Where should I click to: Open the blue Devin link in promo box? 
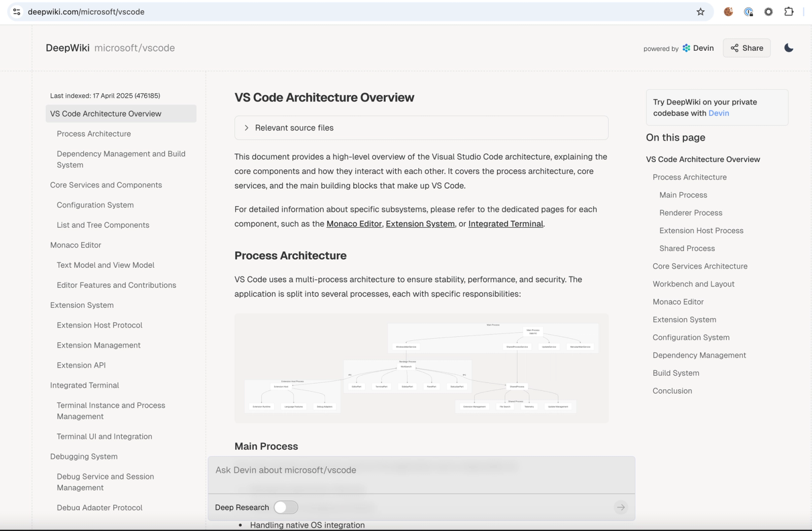pyautogui.click(x=719, y=113)
